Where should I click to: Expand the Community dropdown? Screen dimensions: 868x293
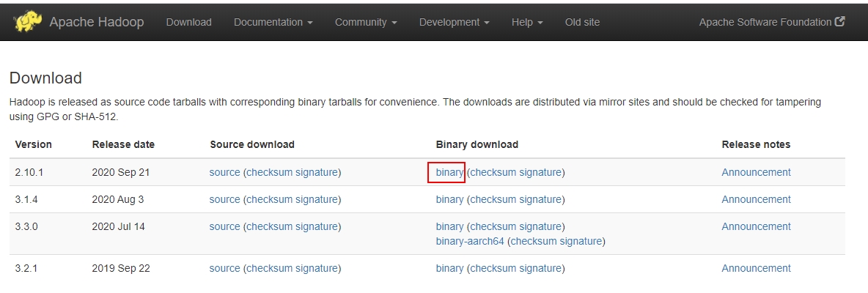point(366,22)
